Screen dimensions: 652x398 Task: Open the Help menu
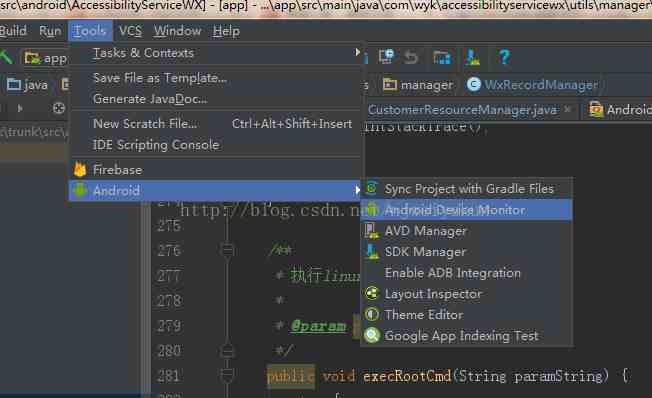226,31
